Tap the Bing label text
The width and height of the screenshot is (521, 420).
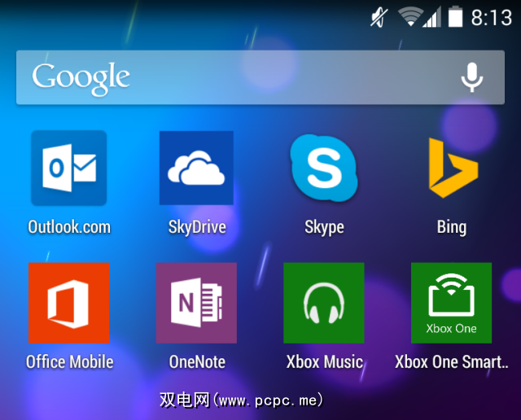pos(452,228)
